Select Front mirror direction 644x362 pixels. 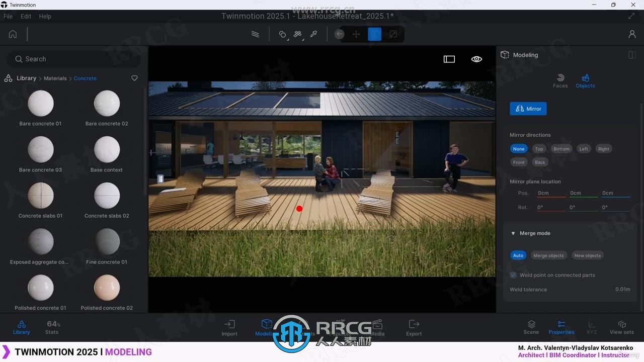coord(519,162)
